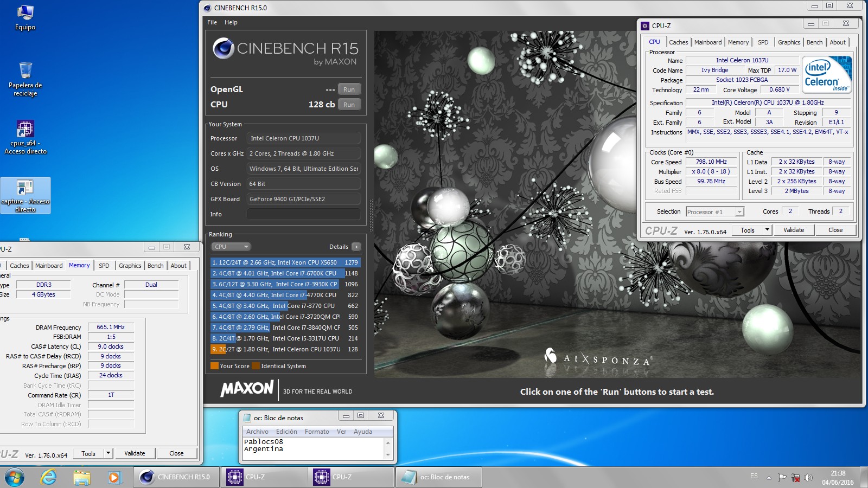The image size is (868, 488).
Task: Open Notepad Formato menu
Action: point(317,432)
